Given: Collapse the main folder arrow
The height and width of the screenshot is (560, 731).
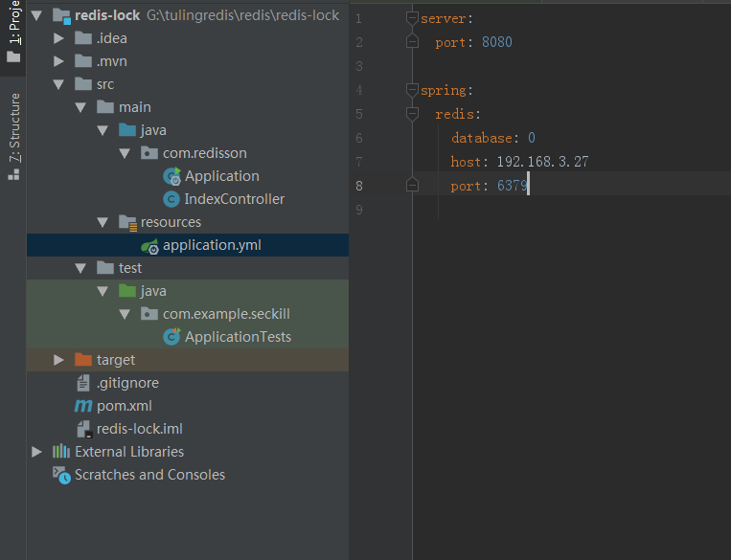Looking at the screenshot, I should [80, 107].
